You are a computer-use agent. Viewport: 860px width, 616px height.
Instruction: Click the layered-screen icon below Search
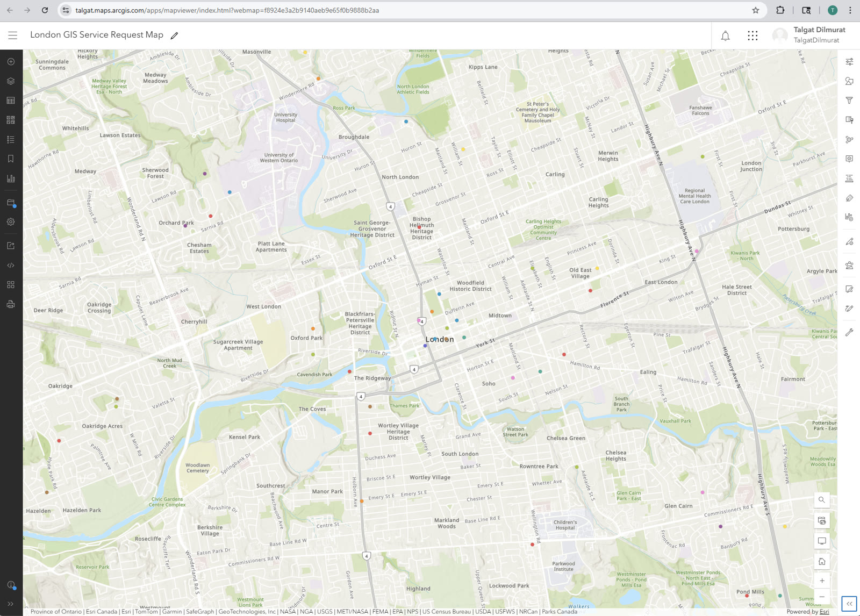tap(822, 520)
